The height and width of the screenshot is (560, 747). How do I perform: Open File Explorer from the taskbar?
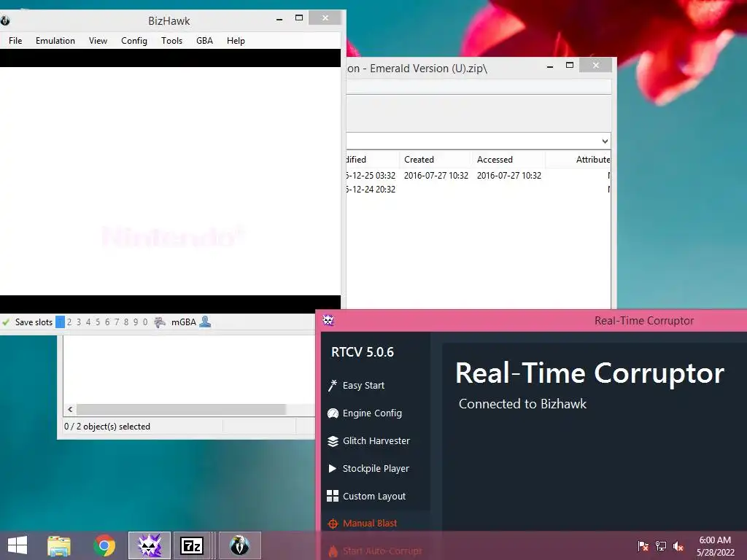pos(59,545)
